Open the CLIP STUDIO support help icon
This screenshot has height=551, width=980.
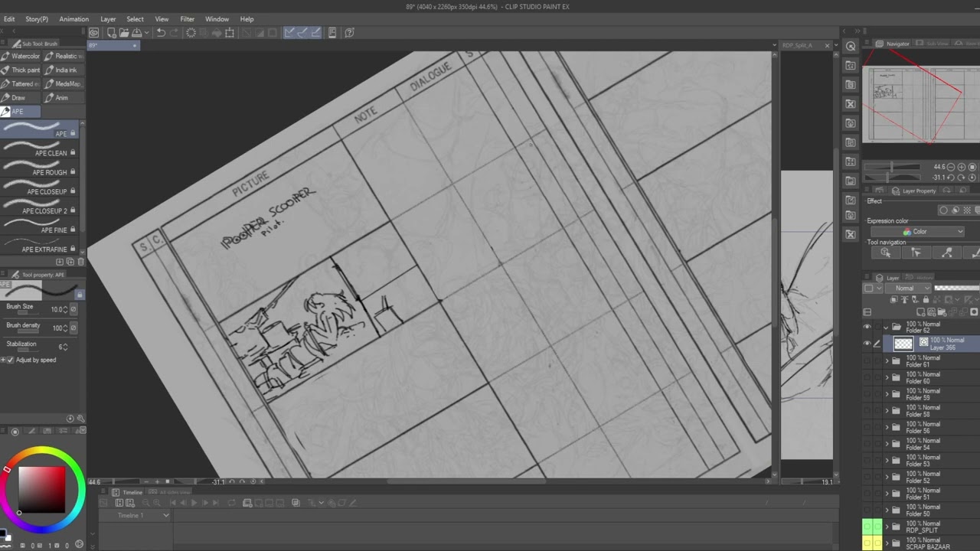point(349,33)
